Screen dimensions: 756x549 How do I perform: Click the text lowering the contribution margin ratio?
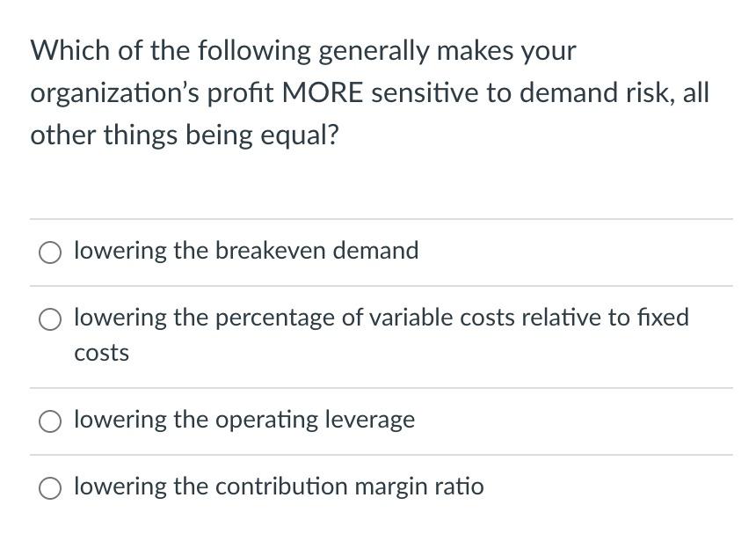click(279, 487)
